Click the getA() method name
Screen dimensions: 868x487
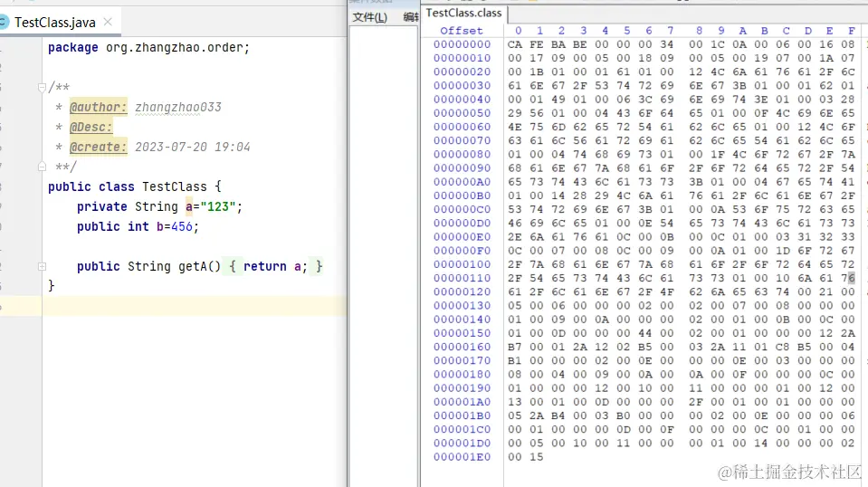tap(199, 267)
